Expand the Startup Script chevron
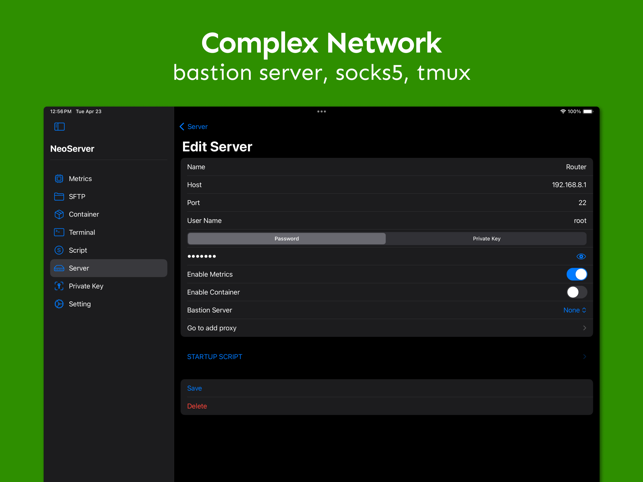643x482 pixels. 584,357
